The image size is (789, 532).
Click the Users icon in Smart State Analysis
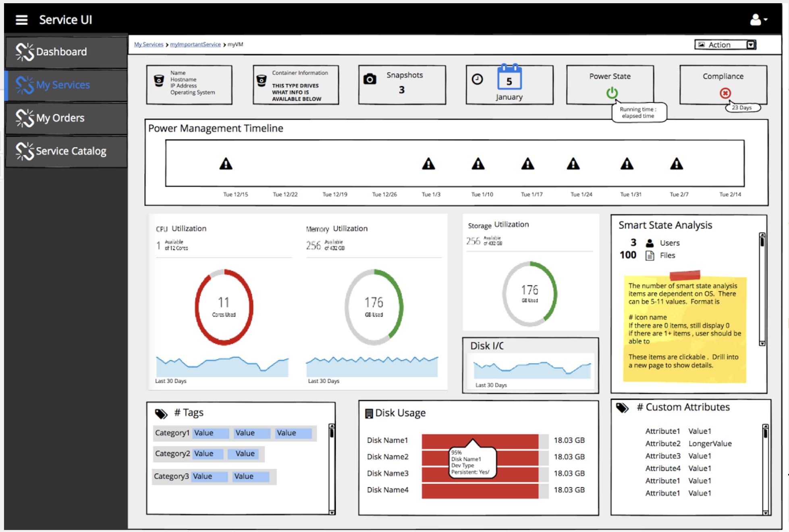(x=650, y=243)
